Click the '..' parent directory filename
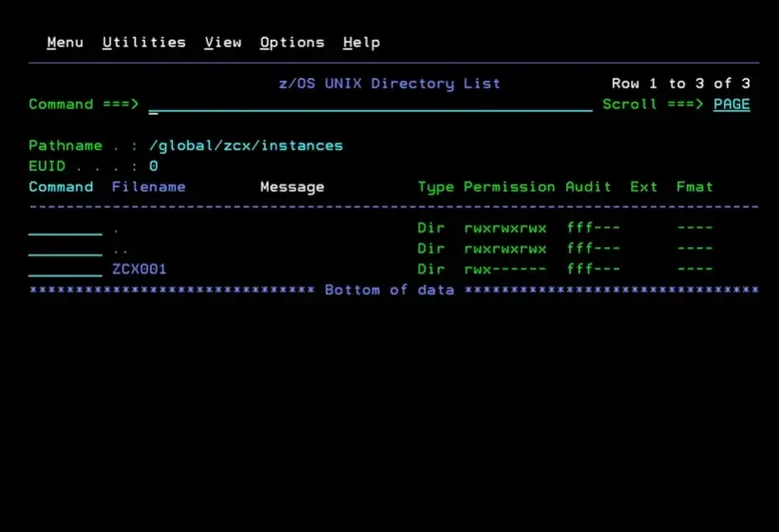This screenshot has height=532, width=779. click(121, 252)
